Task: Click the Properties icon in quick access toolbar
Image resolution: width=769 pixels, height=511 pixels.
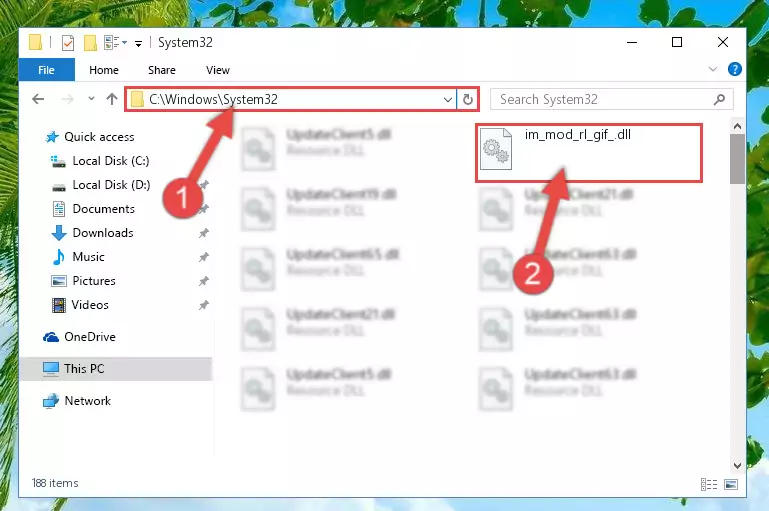Action: [68, 43]
